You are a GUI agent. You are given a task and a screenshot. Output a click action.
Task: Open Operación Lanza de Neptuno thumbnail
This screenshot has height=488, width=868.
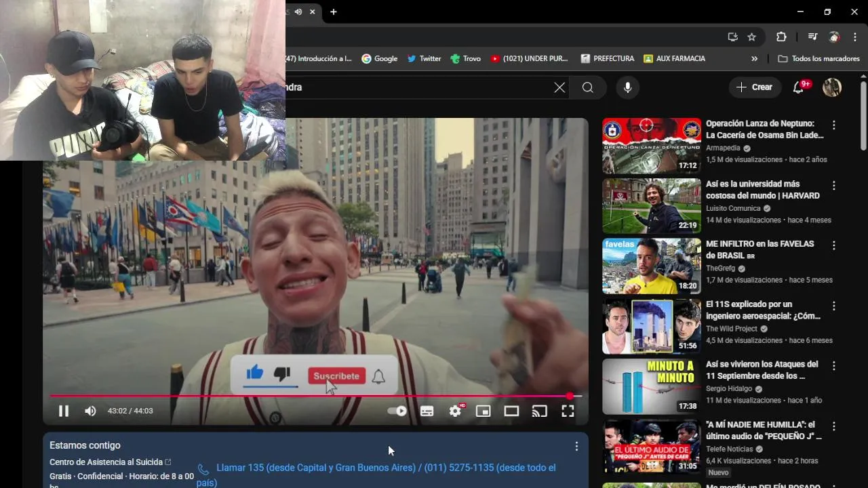tap(652, 146)
